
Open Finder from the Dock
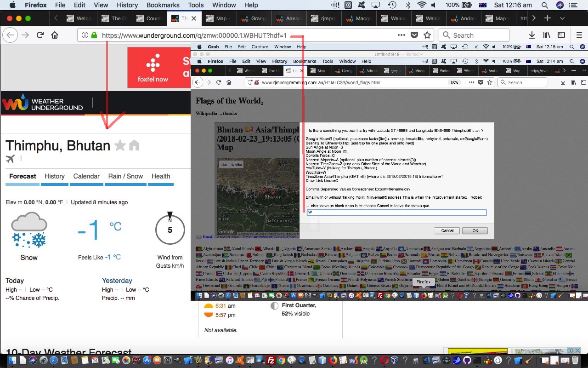12,360
